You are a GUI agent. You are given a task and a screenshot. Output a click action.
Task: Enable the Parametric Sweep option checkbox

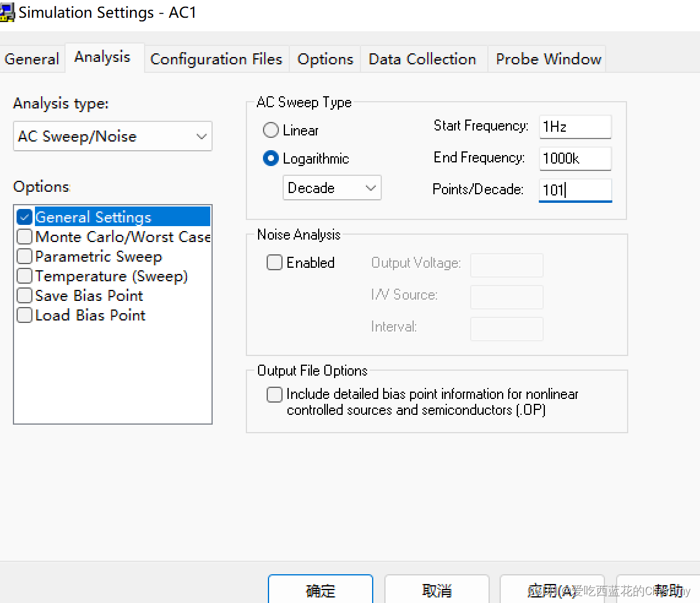[25, 257]
